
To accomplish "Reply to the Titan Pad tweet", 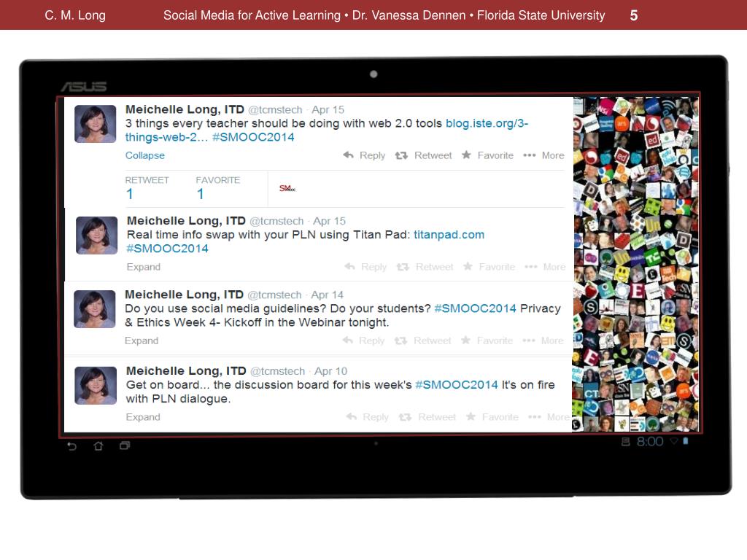I will click(365, 267).
